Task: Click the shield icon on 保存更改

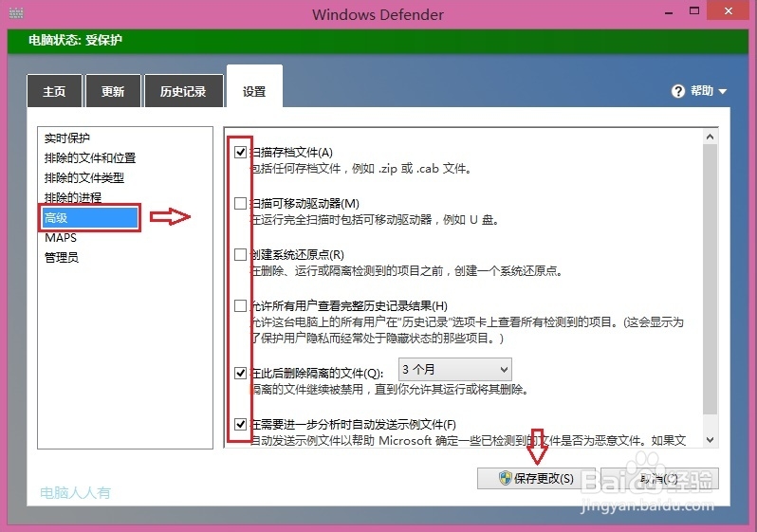Action: (505, 478)
